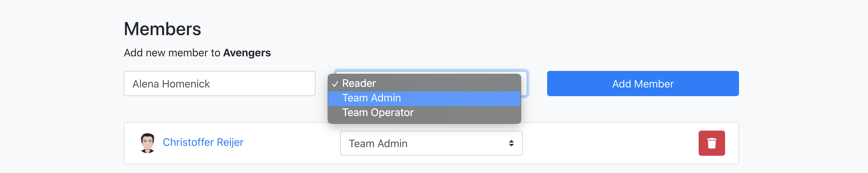Focus the Alena Homenick name input field
Viewport: 868px width, 173px height.
point(219,84)
